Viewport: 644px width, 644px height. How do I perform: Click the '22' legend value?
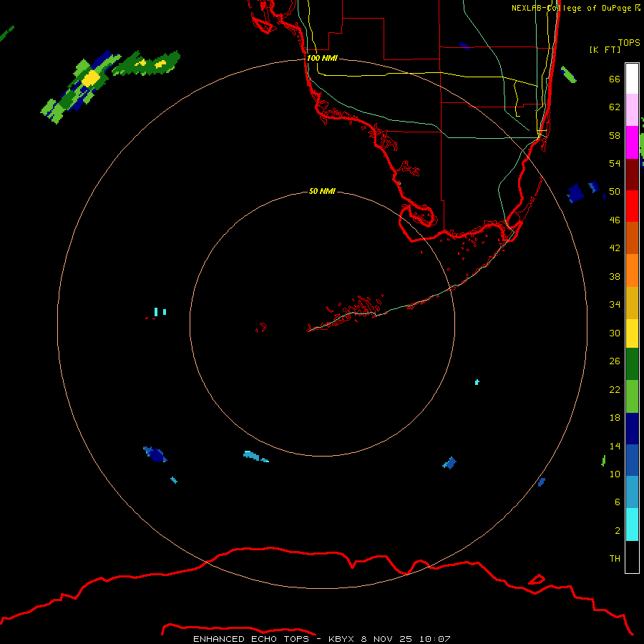(615, 389)
